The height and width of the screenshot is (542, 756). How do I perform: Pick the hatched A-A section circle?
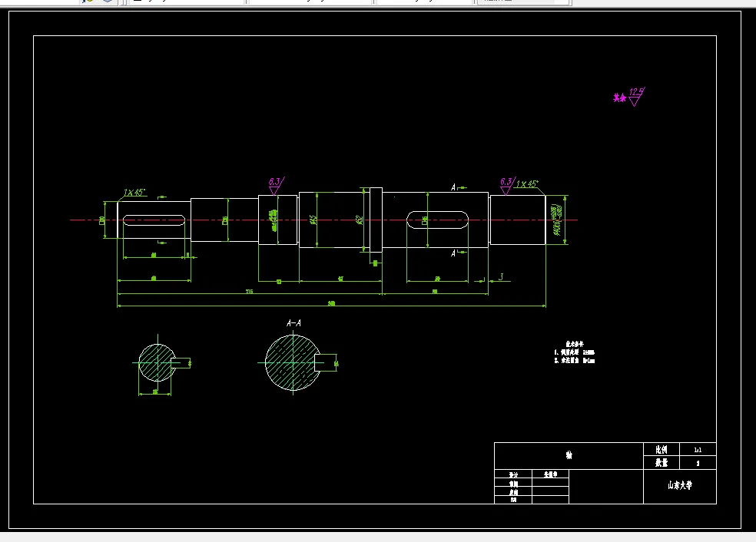coord(292,363)
